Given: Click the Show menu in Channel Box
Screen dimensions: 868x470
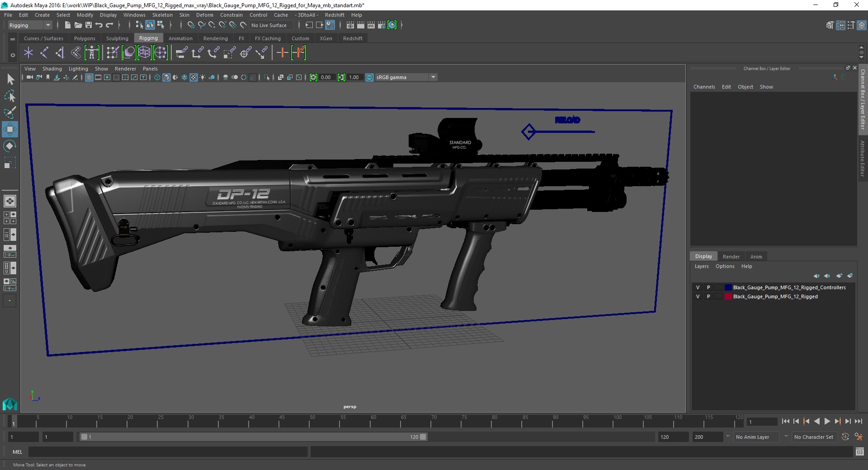Looking at the screenshot, I should (x=766, y=87).
